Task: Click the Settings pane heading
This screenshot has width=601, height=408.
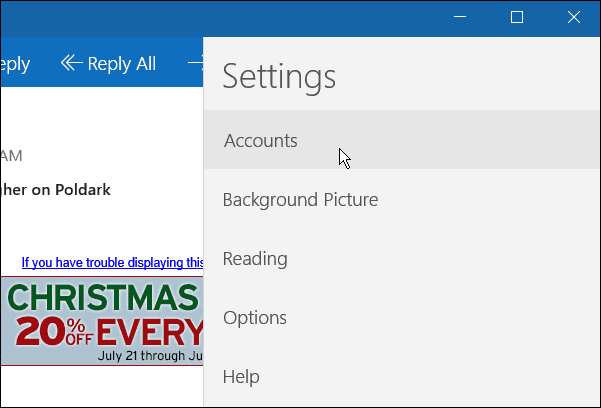Action: click(279, 77)
